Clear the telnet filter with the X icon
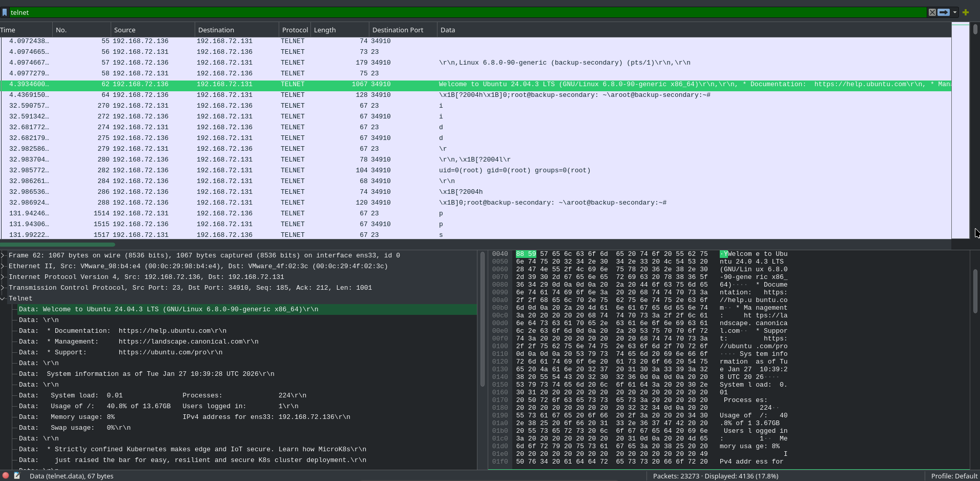This screenshot has height=481, width=980. click(x=933, y=12)
